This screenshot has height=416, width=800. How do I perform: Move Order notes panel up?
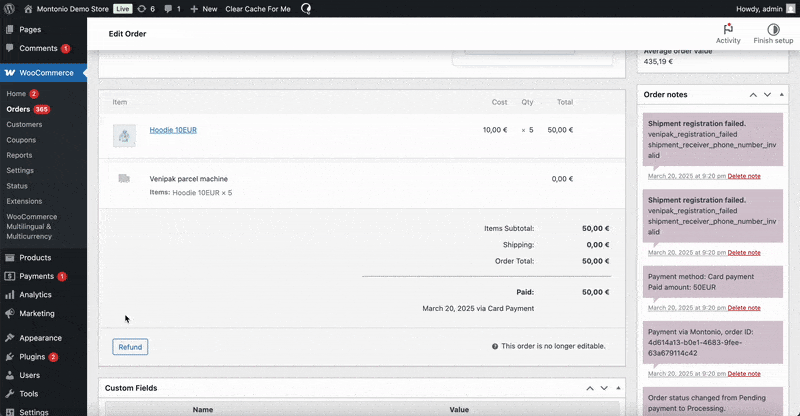[x=753, y=95]
